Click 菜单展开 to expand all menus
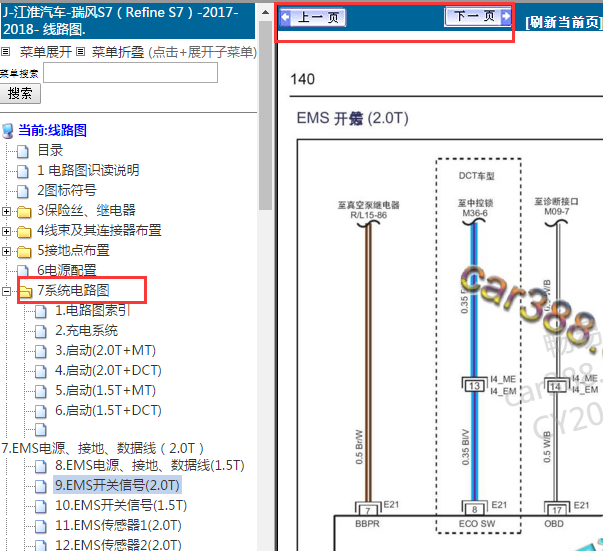 pos(46,52)
